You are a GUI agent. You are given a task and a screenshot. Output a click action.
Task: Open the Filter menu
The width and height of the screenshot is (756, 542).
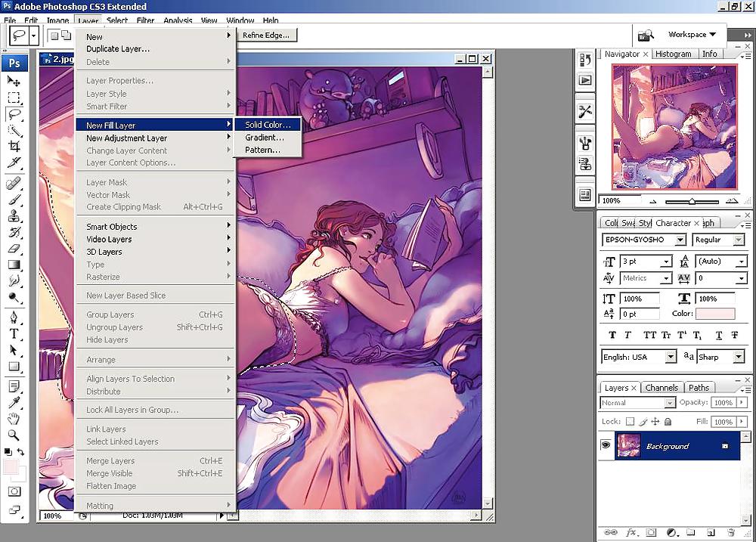tap(145, 20)
